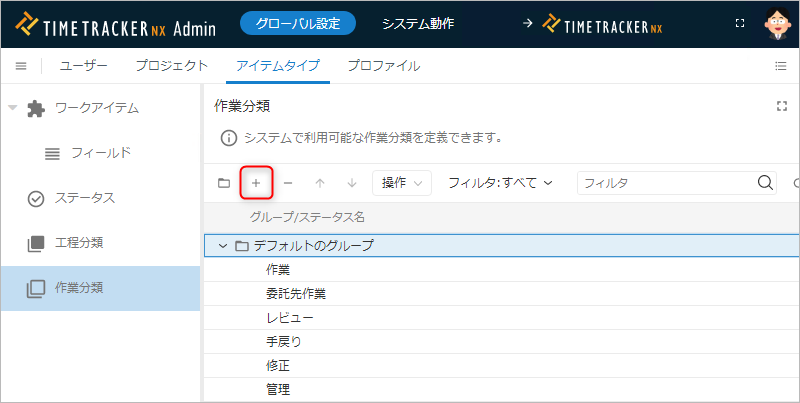
Task: Switch to the プロジェクト tab
Action: pyautogui.click(x=171, y=66)
